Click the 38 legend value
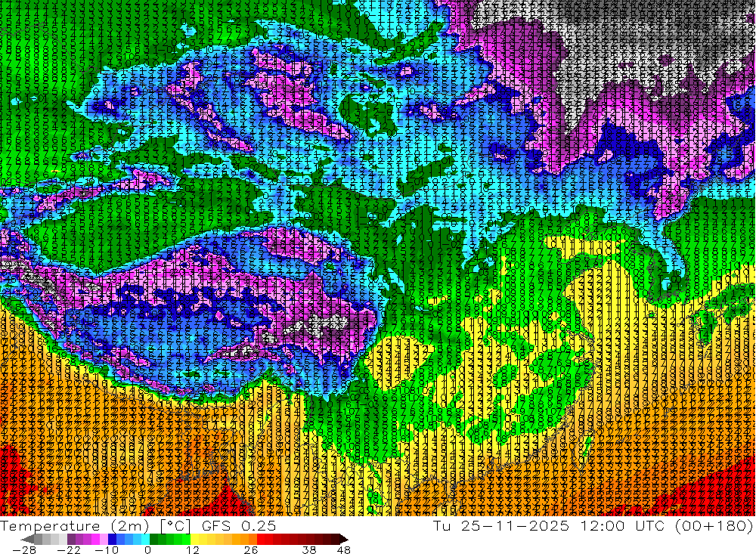 pyautogui.click(x=309, y=550)
